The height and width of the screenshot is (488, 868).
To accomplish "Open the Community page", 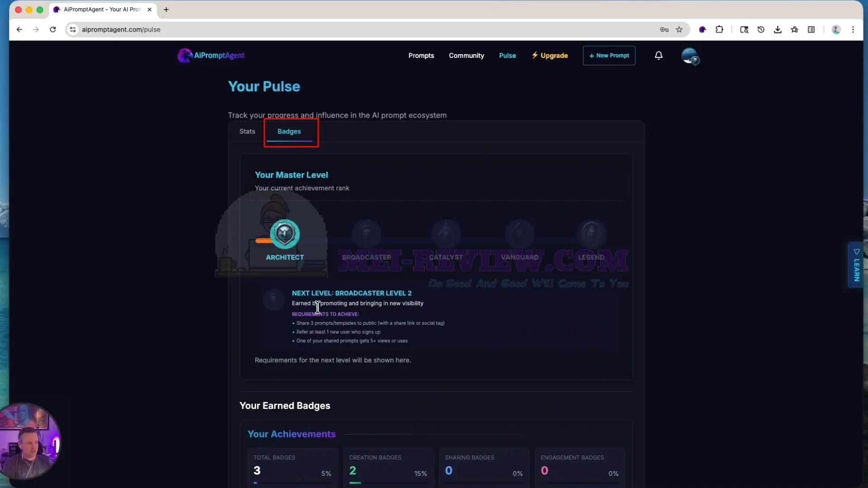I will 466,56.
